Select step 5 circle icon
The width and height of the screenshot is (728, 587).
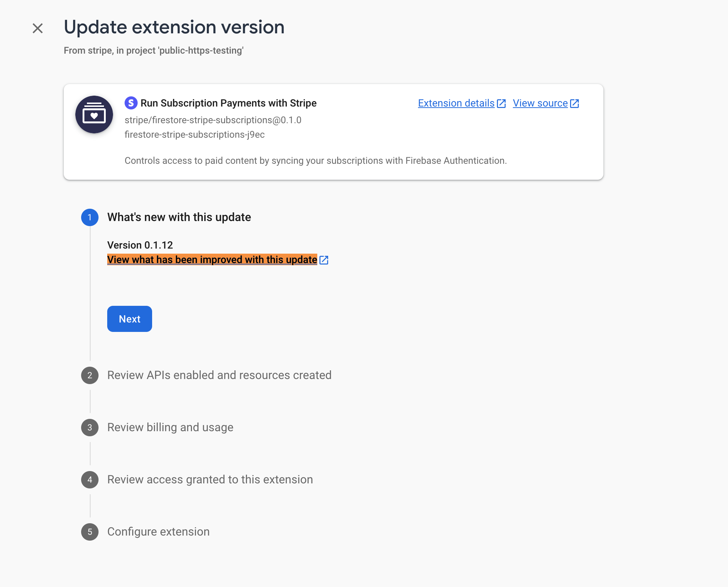click(x=89, y=532)
